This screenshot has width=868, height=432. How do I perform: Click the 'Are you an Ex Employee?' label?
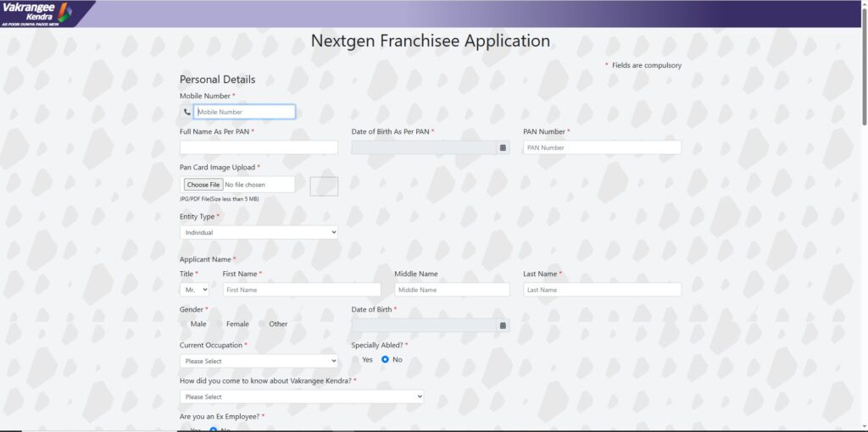click(220, 416)
